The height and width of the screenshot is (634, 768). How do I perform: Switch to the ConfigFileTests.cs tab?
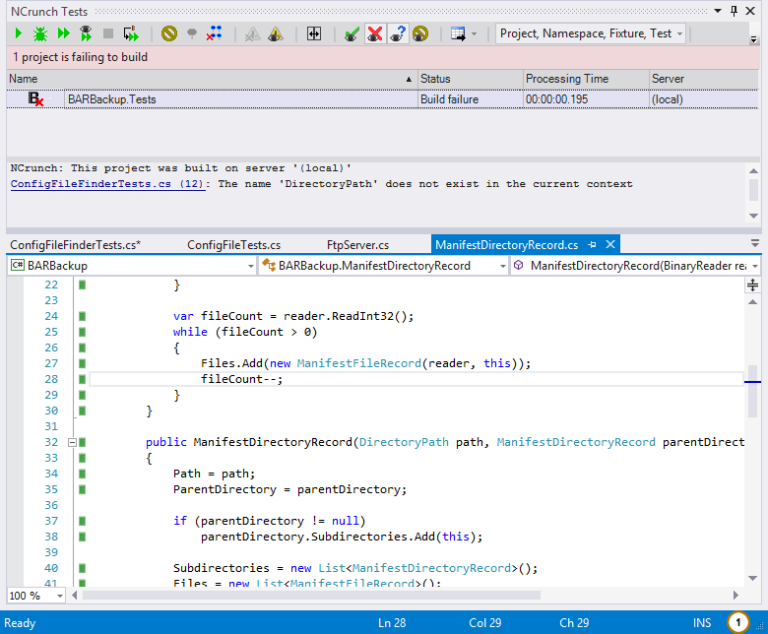point(233,245)
